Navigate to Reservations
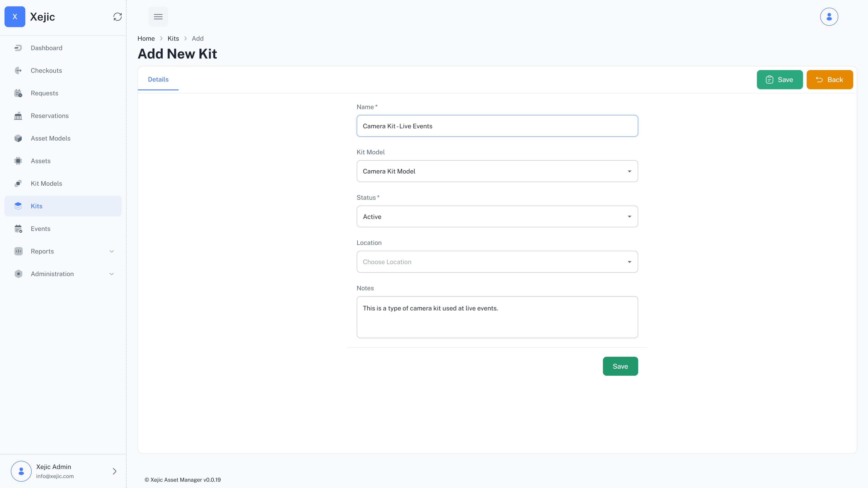Screen dimensions: 868x488 [63, 115]
